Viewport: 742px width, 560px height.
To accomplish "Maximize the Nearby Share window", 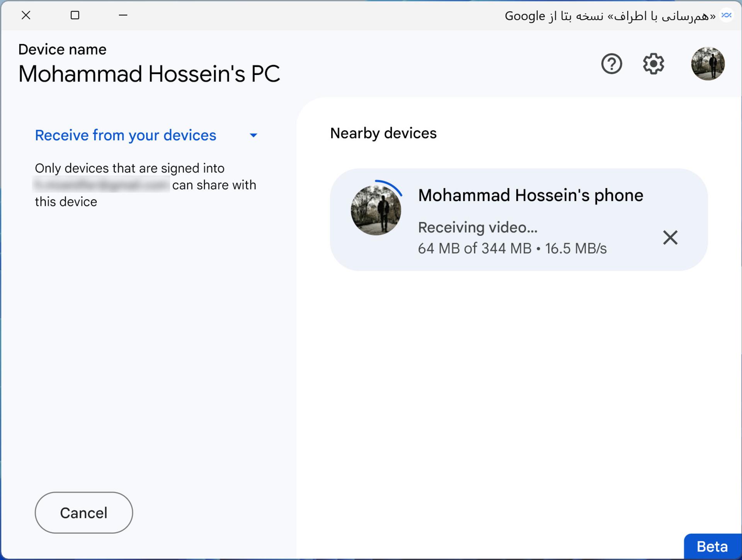I will pos(75,15).
